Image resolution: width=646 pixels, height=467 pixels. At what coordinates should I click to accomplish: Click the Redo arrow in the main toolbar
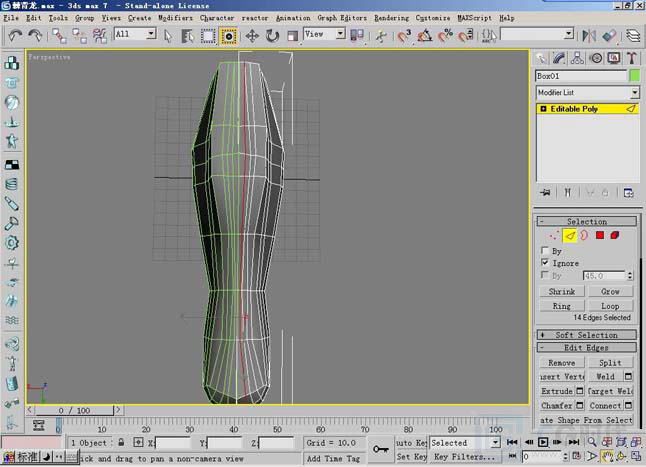35,35
